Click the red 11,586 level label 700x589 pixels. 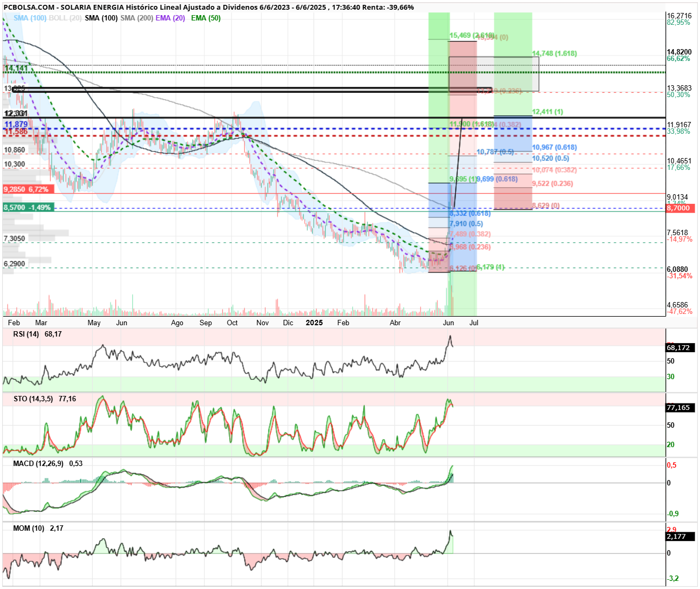[x=16, y=132]
